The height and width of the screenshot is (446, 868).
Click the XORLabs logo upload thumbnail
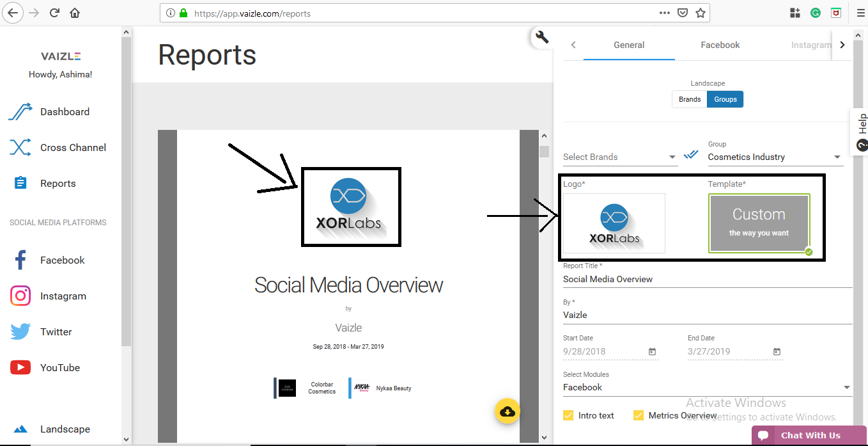614,223
